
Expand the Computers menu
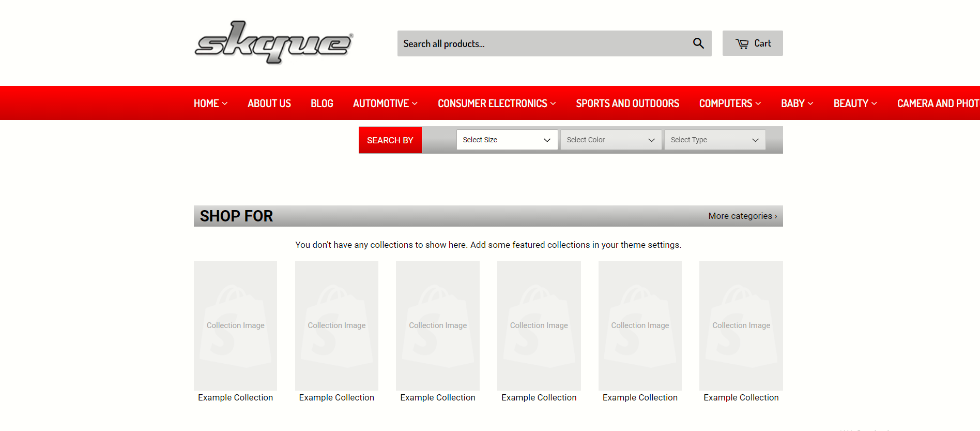(730, 103)
